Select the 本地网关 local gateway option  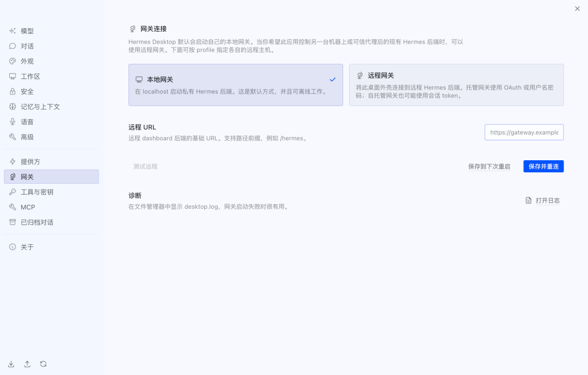[x=236, y=85]
